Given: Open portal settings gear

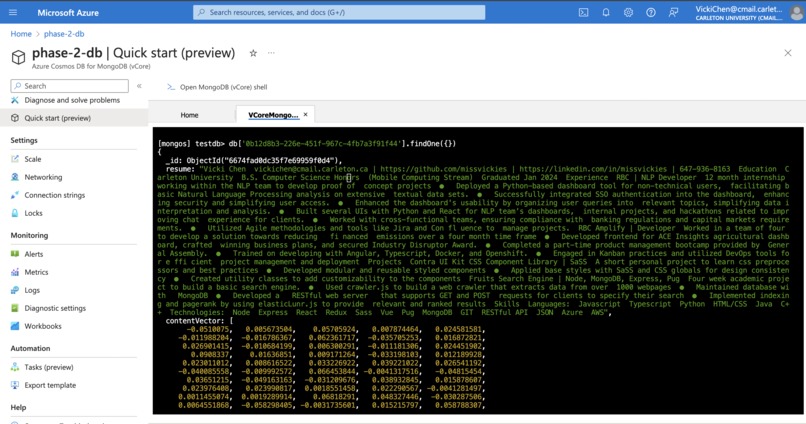Looking at the screenshot, I should [628, 12].
